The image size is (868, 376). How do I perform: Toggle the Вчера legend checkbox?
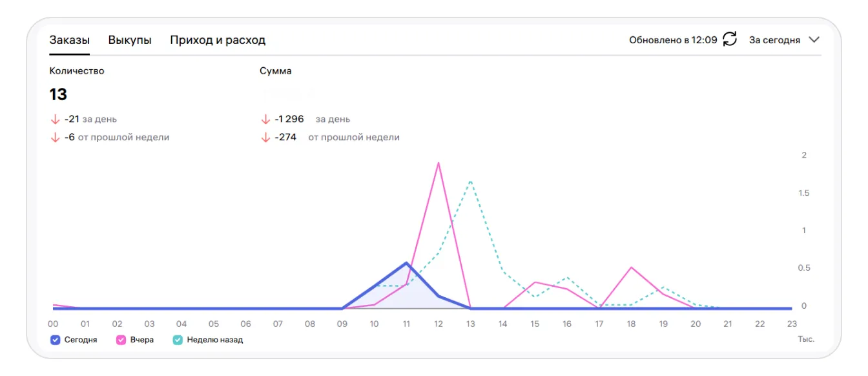(x=121, y=340)
